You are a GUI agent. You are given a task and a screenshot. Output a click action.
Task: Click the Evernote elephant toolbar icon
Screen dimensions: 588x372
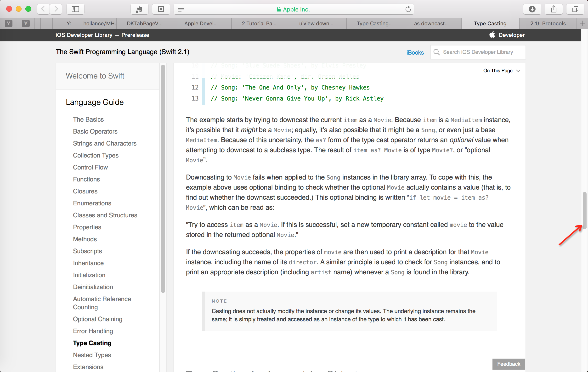coord(139,9)
